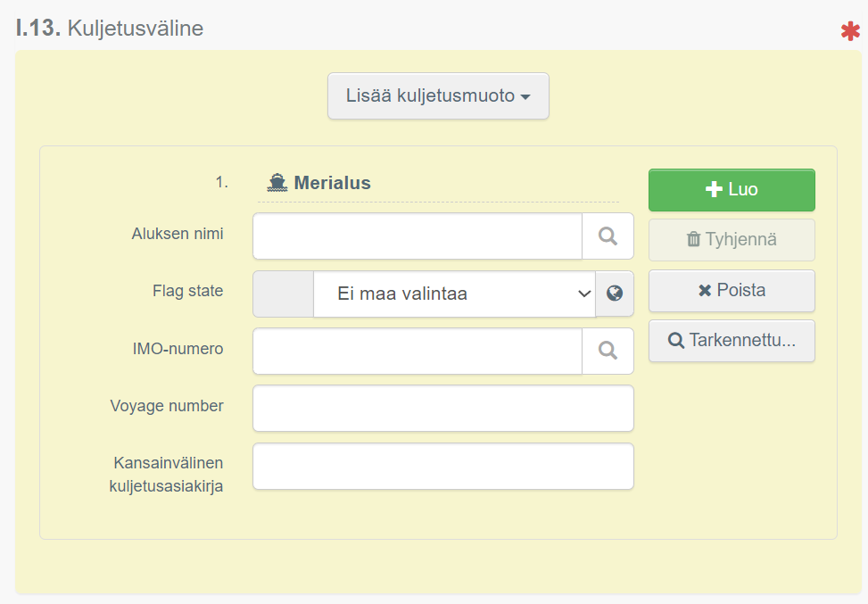Open the search lookup for Aluksen nimi
This screenshot has height=604, width=868.
(608, 236)
